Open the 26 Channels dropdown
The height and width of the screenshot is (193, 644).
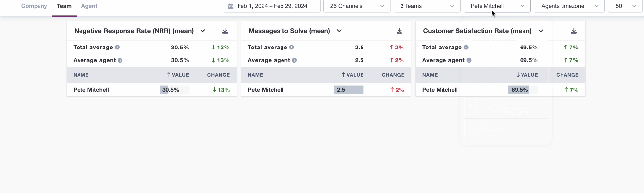tap(357, 6)
